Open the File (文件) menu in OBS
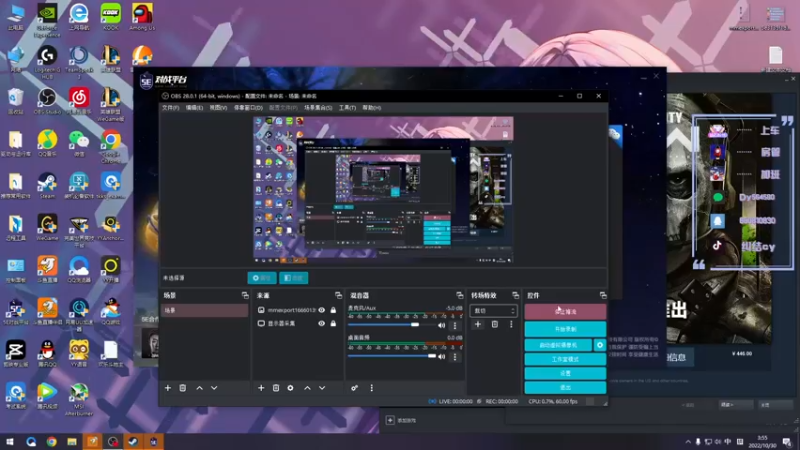 pyautogui.click(x=170, y=108)
